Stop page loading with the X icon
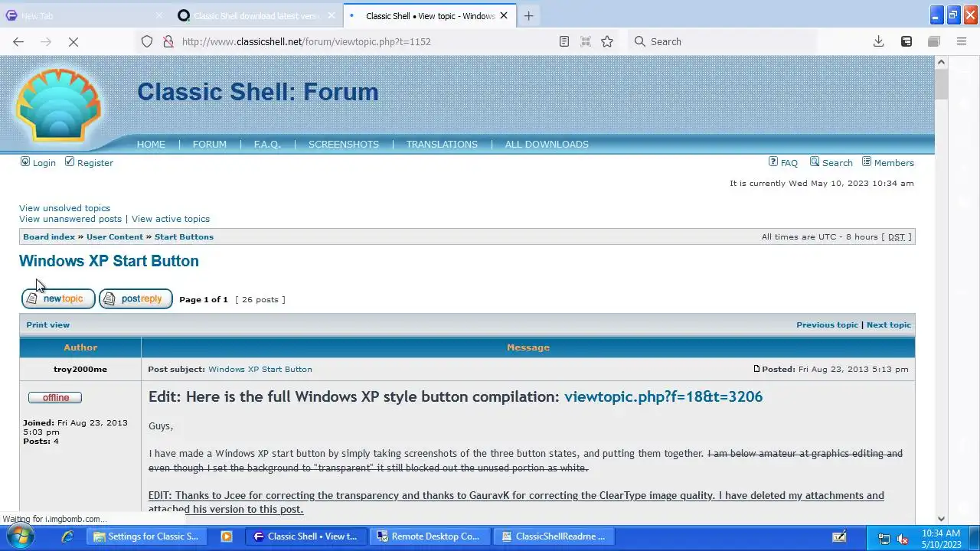 click(73, 41)
